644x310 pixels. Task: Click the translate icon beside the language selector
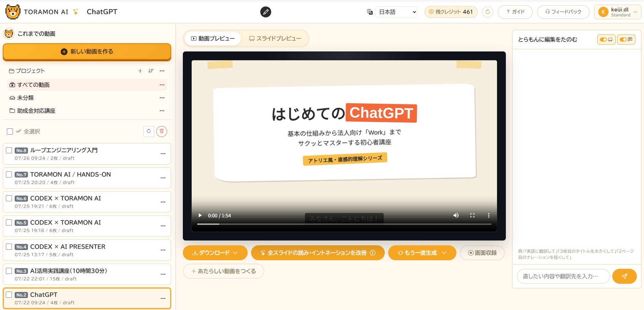(370, 12)
